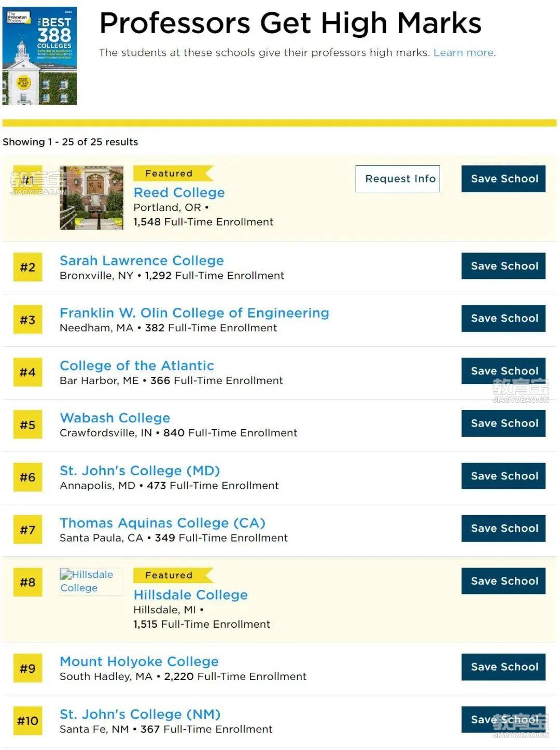Save Wabash College
Viewport: 560px width, 750px height.
pyautogui.click(x=503, y=423)
